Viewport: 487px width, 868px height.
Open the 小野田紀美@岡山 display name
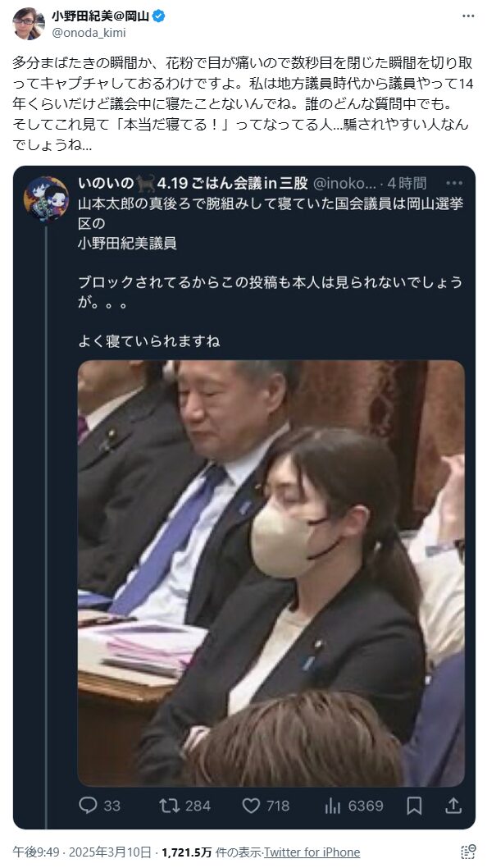click(x=100, y=16)
